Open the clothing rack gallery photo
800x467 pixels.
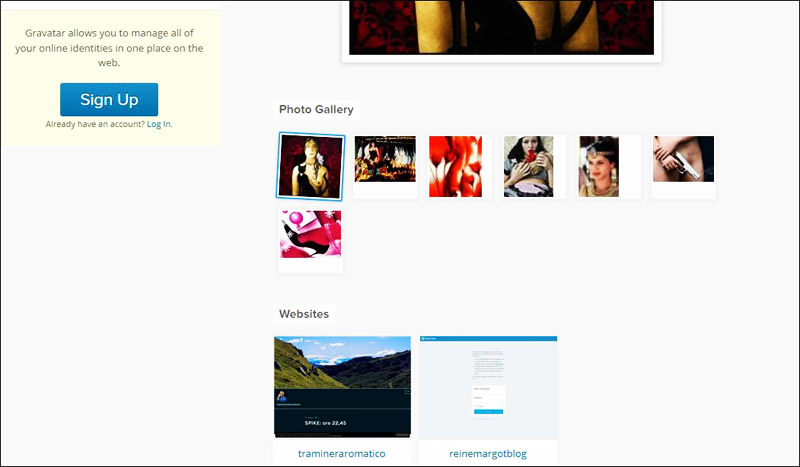click(x=385, y=160)
